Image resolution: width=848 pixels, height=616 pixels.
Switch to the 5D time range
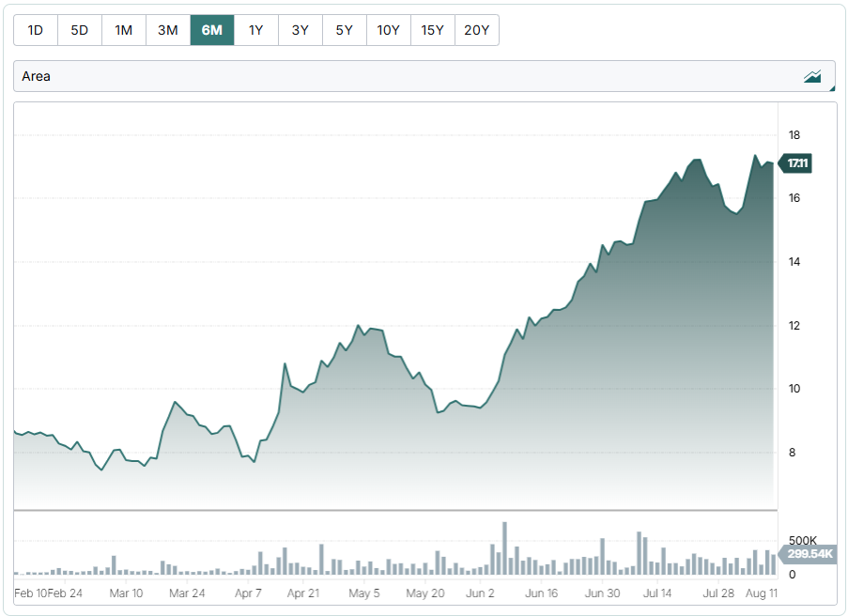pos(80,30)
